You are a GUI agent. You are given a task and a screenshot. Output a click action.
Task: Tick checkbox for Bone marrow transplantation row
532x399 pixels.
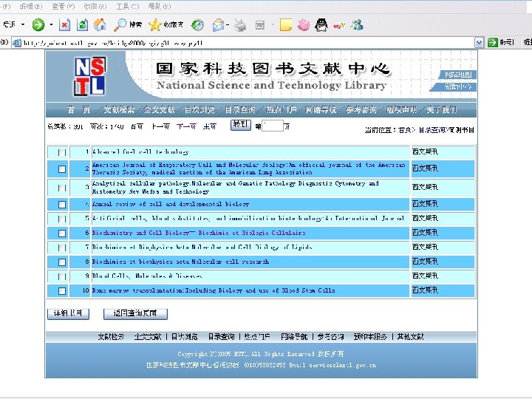tap(62, 291)
